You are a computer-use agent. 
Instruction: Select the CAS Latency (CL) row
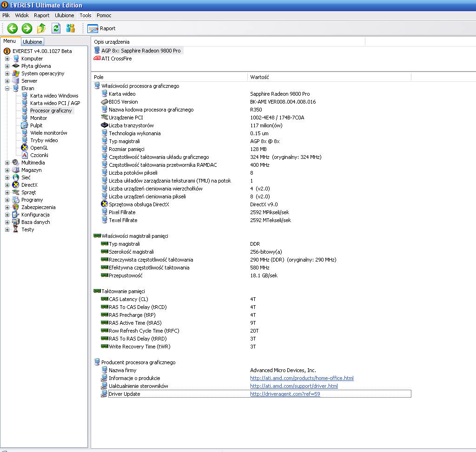coord(256,299)
